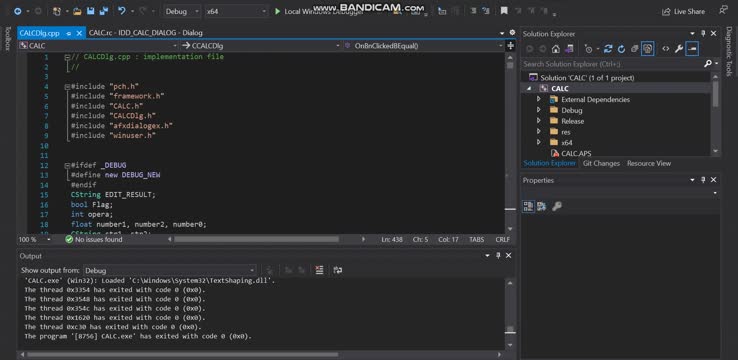This screenshot has width=738, height=360.
Task: Save the current file with Save icon
Action: 91,11
